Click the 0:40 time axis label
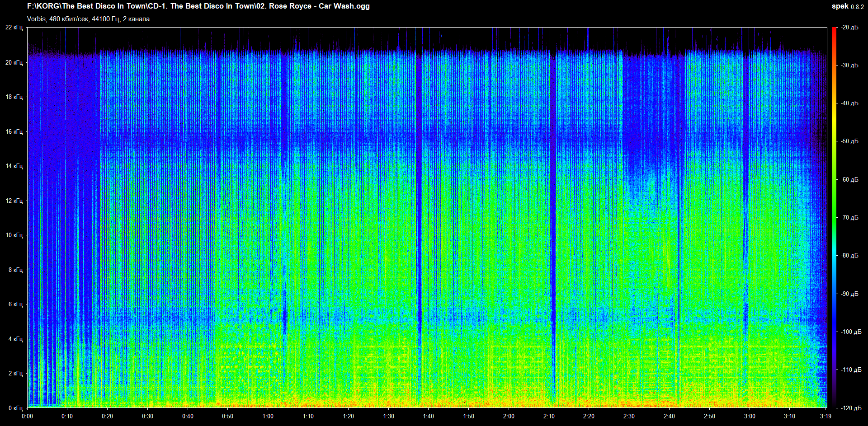Viewport: 868px width, 426px height. click(188, 416)
